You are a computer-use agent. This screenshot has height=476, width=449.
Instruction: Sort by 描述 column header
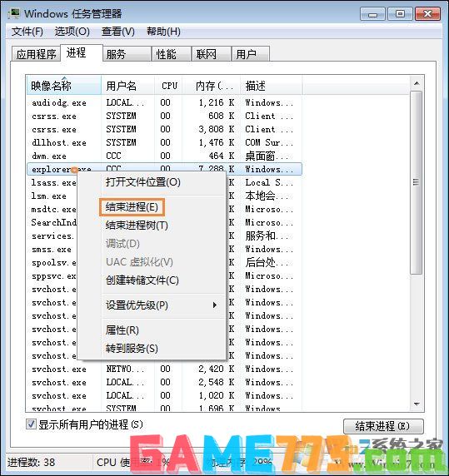(271, 86)
